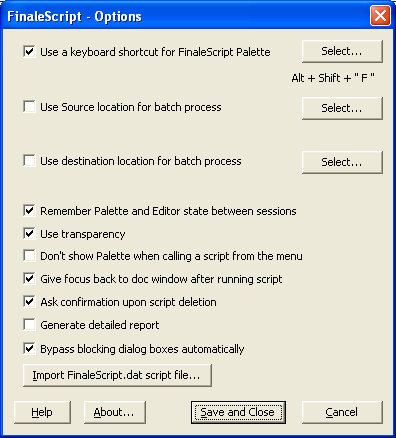Click the About... button
396x438 pixels.
coord(115,413)
